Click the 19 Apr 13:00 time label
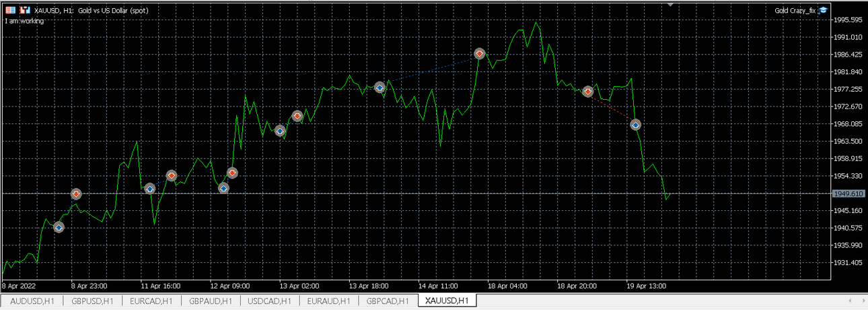The height and width of the screenshot is (310, 868). (646, 286)
